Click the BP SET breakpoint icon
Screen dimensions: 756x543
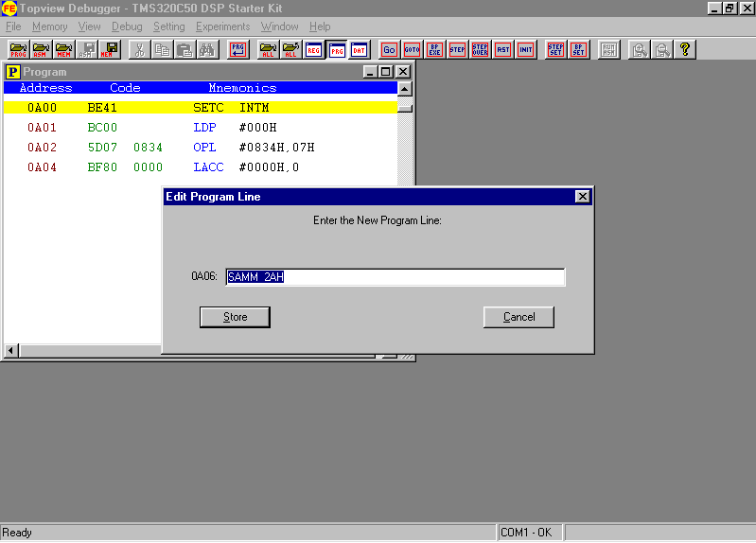pyautogui.click(x=578, y=49)
